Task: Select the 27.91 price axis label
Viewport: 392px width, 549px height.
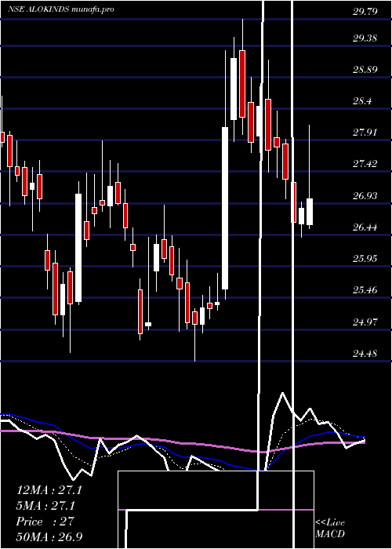Action: click(x=365, y=133)
